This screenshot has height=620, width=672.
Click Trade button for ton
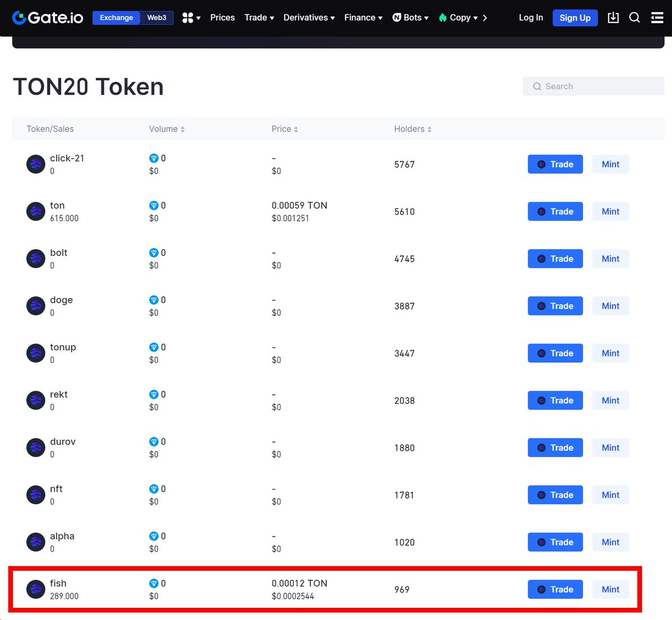point(556,212)
